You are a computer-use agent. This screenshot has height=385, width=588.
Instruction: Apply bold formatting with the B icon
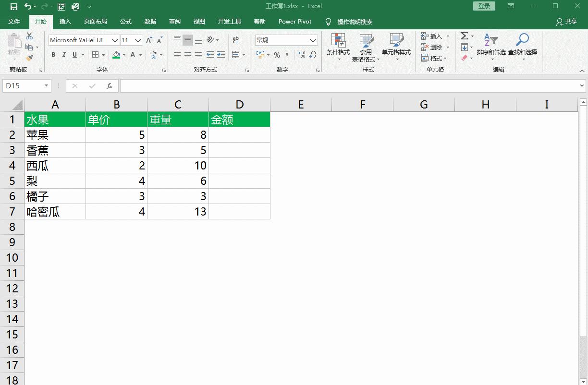point(53,55)
